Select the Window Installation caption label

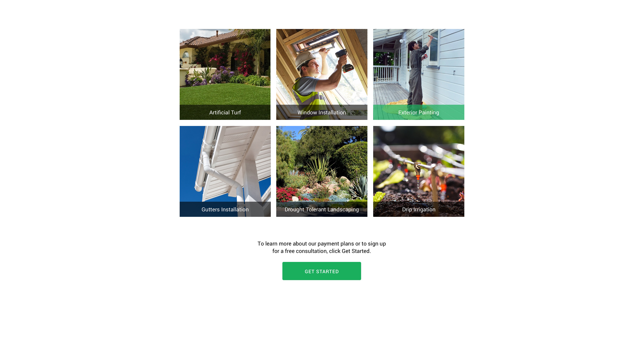pyautogui.click(x=322, y=113)
